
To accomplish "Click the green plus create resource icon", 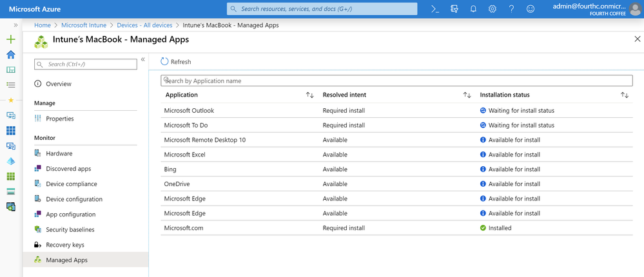I will pyautogui.click(x=11, y=39).
